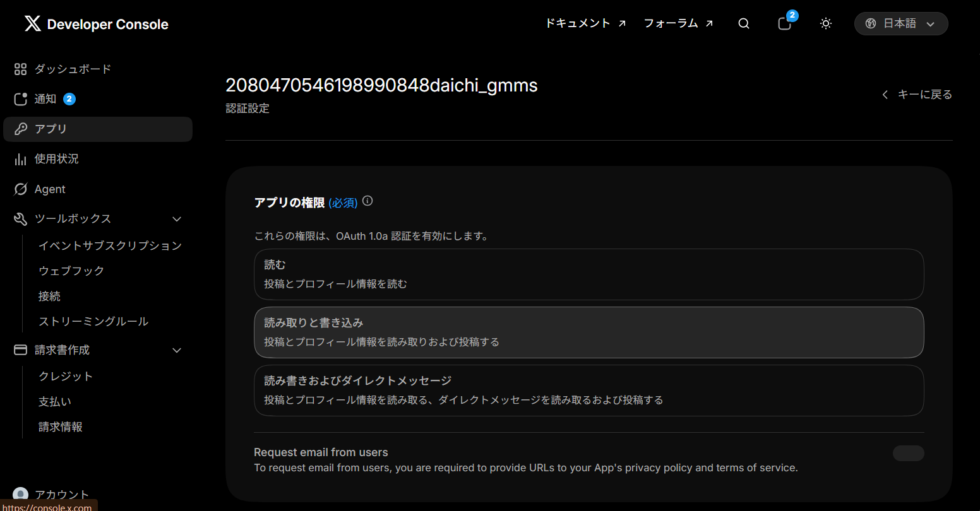Collapse the 請求書作成 section chevron
The width and height of the screenshot is (980, 511).
(177, 350)
